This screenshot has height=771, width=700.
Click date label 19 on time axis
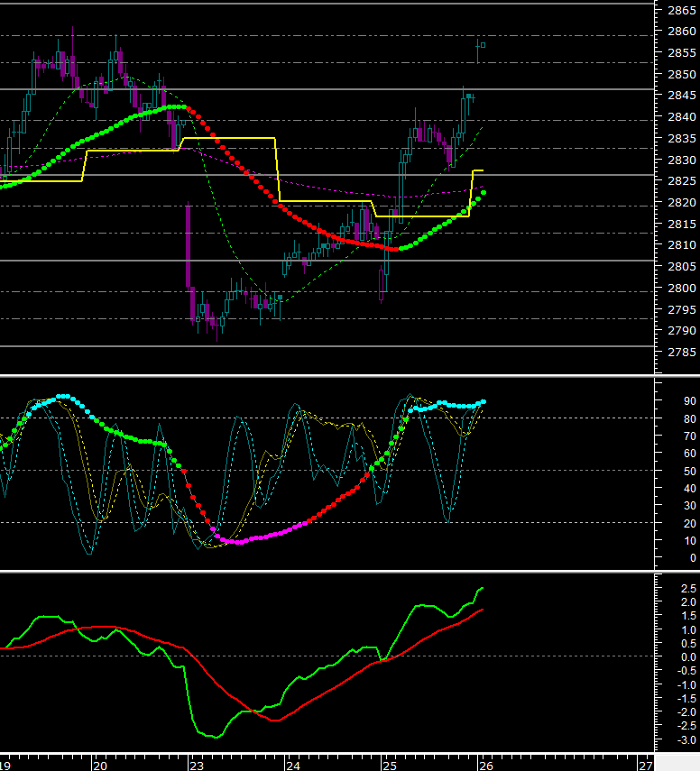click(5, 766)
